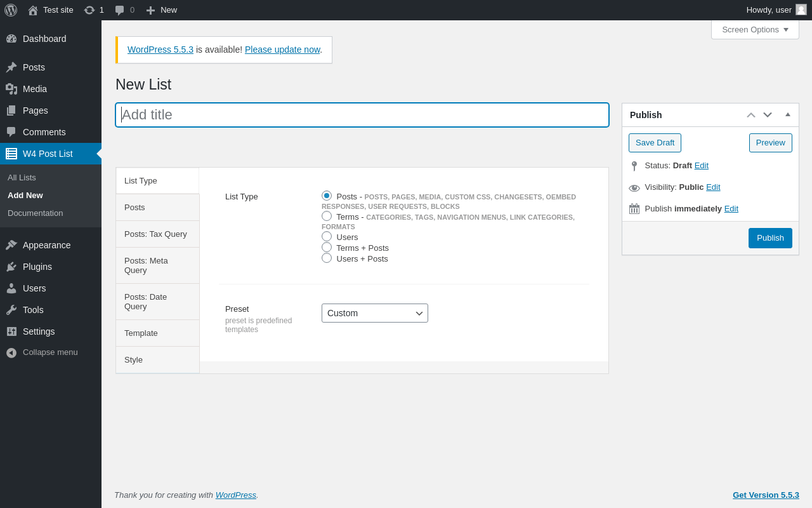Click the Status pin icon

(x=634, y=166)
